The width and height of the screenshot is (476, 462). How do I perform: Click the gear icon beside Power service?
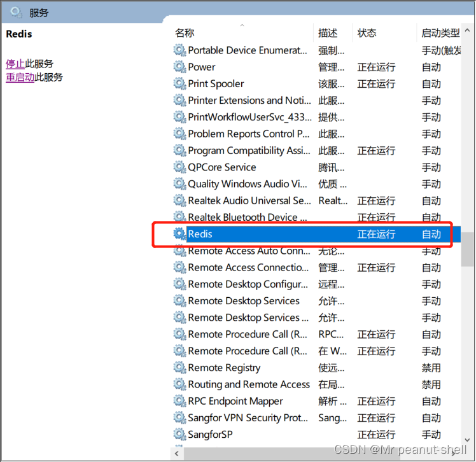(179, 67)
